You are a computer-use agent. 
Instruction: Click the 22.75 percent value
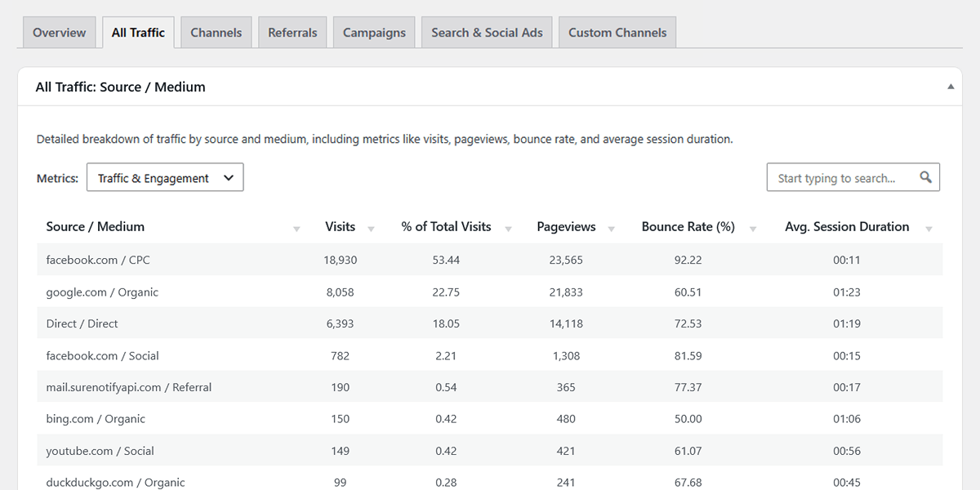pyautogui.click(x=446, y=292)
